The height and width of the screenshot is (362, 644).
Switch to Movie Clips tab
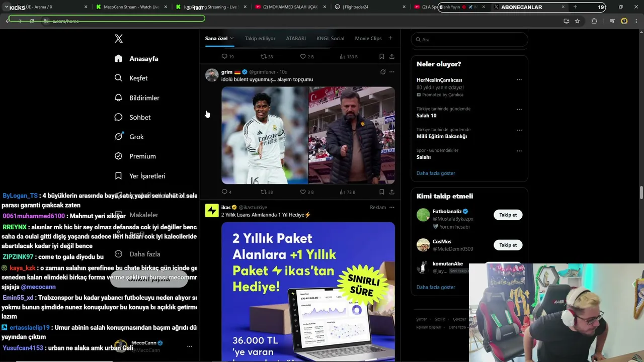tap(368, 38)
